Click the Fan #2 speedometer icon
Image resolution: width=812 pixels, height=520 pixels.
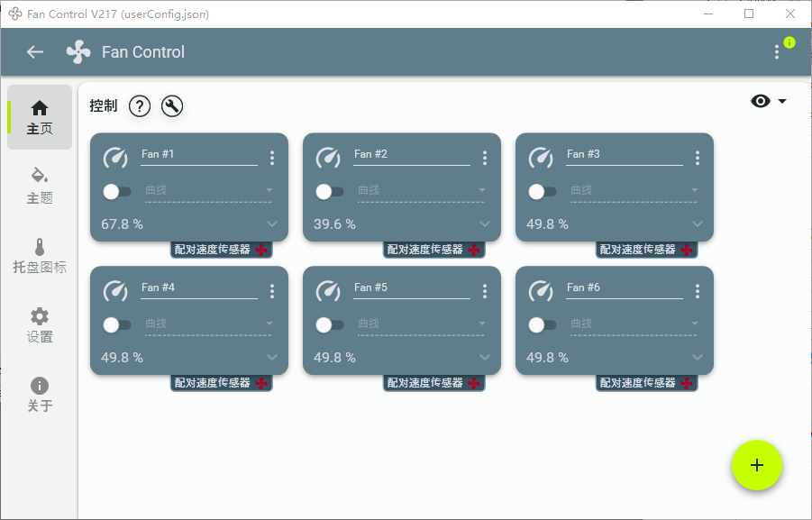click(x=328, y=158)
